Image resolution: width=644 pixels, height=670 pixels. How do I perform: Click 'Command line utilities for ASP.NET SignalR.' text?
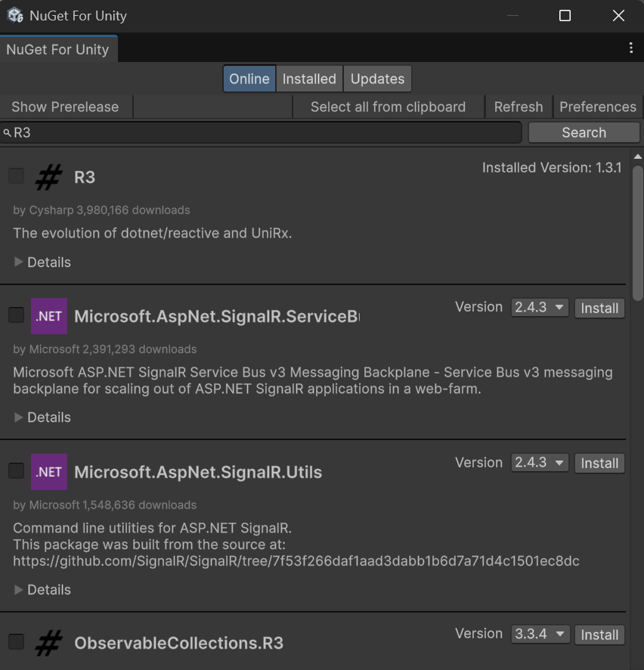(153, 528)
